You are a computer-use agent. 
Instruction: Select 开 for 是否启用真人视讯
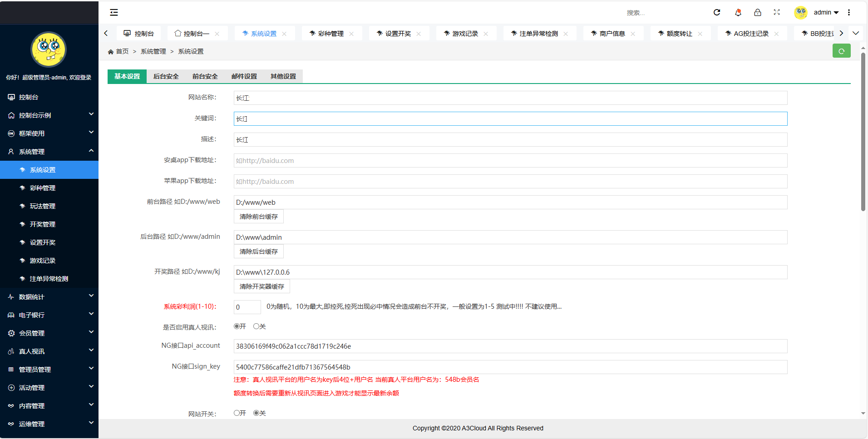click(x=237, y=326)
